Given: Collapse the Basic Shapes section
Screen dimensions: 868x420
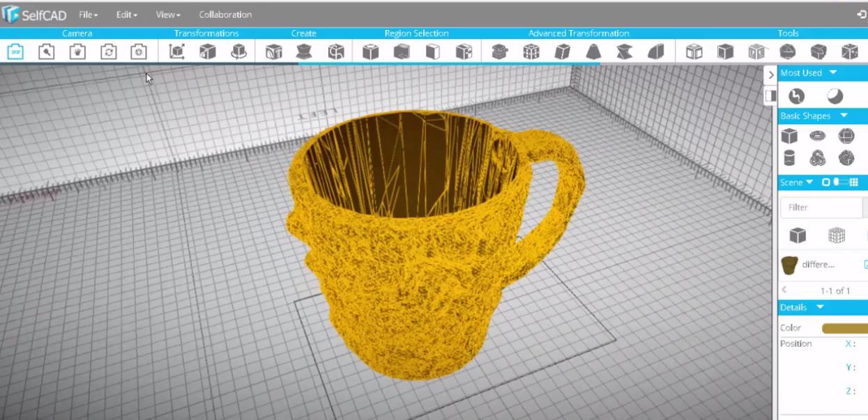Looking at the screenshot, I should pyautogui.click(x=842, y=116).
